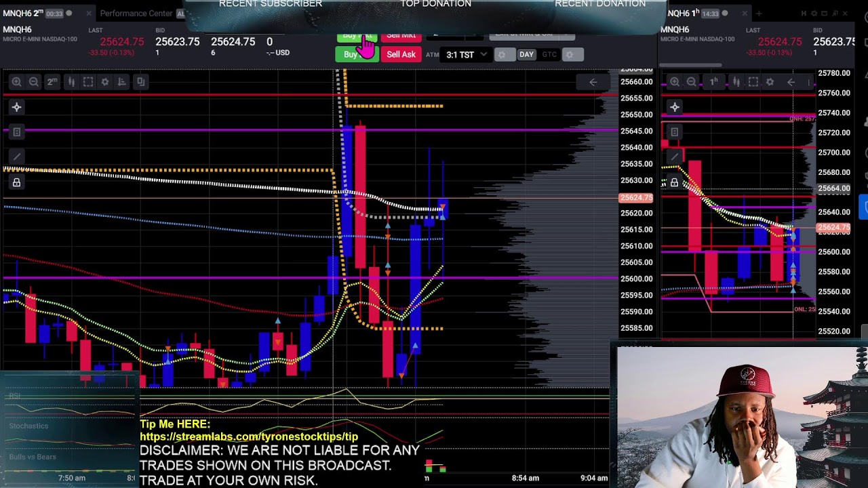The height and width of the screenshot is (488, 868).
Task: Open the 1h timeframe selector
Action: (713, 81)
